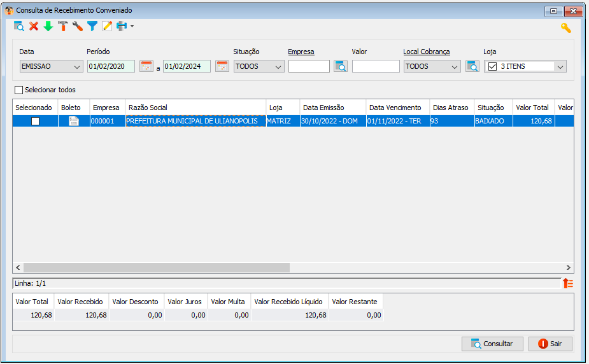Screen dimensions: 589x364
Task: Click the green down arrow toolbar icon
Action: click(x=48, y=26)
